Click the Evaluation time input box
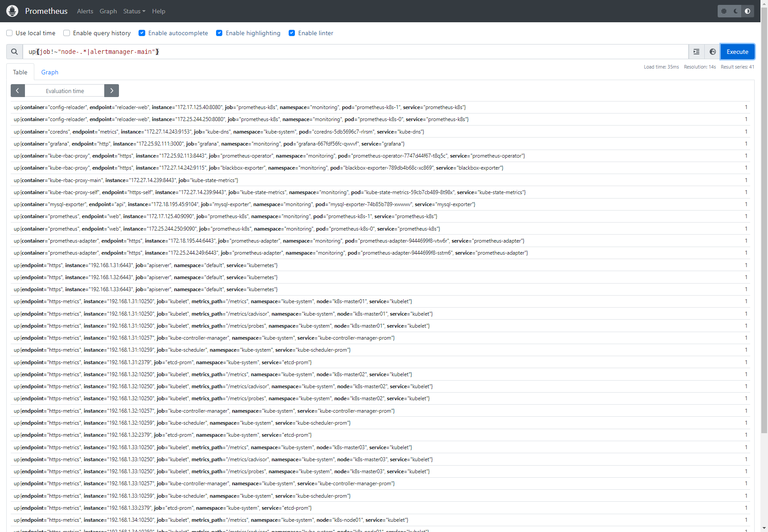 (x=65, y=91)
